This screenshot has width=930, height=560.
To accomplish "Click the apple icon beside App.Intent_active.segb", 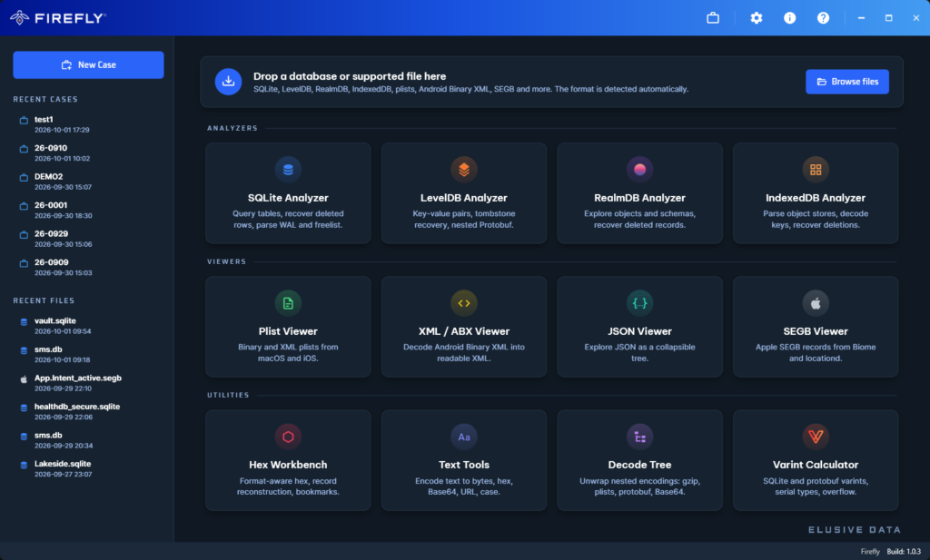I will pyautogui.click(x=24, y=379).
